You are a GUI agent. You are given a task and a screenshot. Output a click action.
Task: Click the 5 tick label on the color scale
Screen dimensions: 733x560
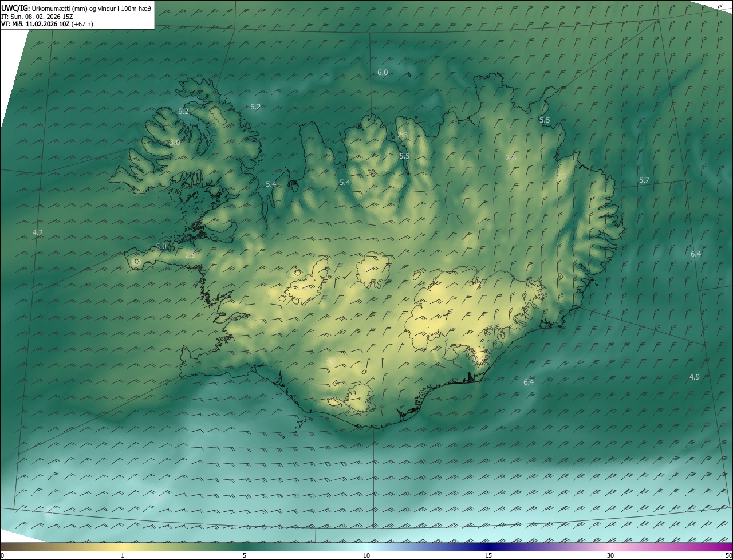[x=245, y=555]
